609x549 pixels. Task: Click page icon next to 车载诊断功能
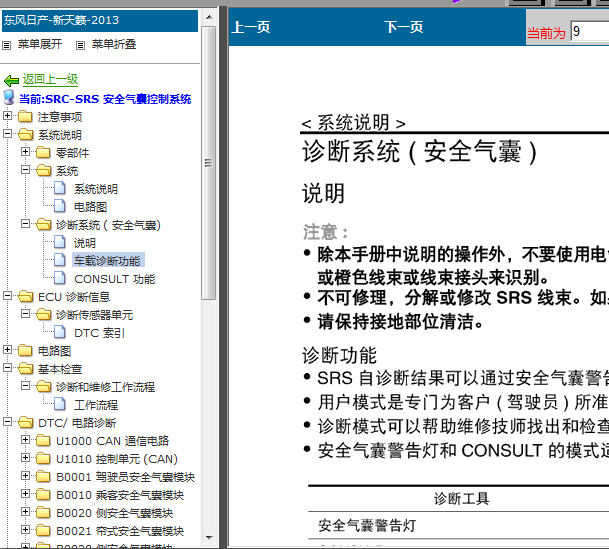pos(59,260)
